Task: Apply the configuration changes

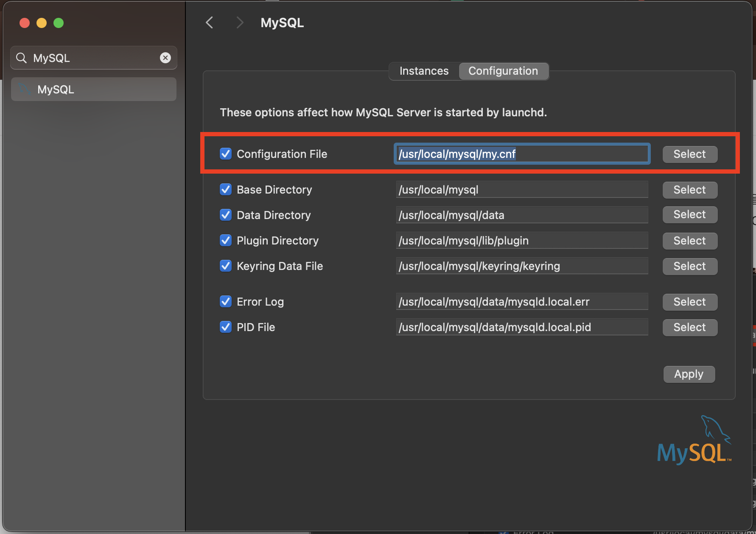Action: coord(689,374)
